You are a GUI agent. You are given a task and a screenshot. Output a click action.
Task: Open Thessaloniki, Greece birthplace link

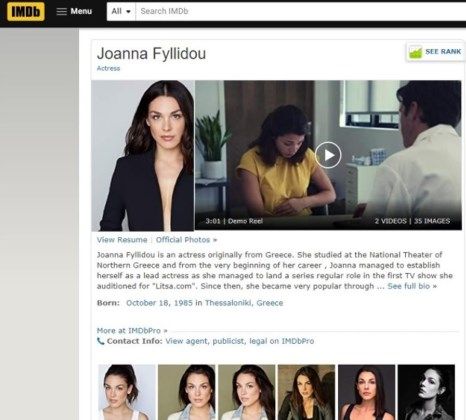click(x=244, y=303)
